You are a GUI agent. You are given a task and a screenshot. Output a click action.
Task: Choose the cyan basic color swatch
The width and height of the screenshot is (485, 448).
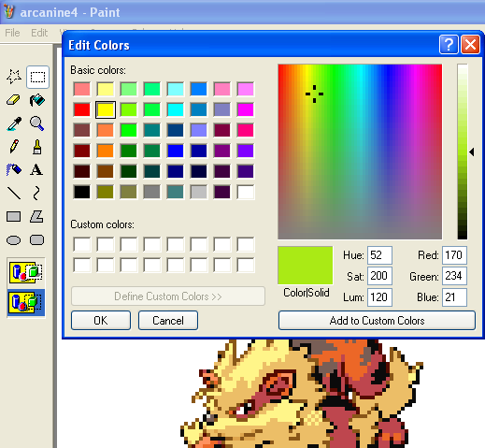(x=176, y=109)
